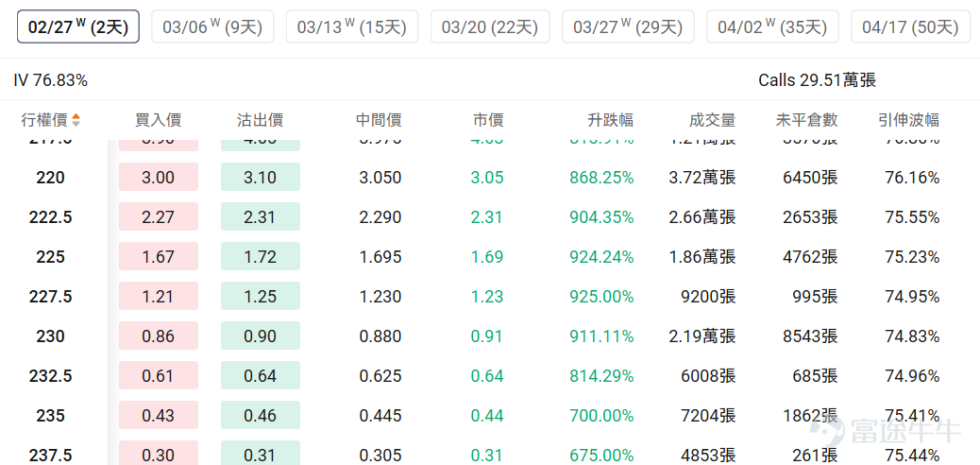Click the 8543張 open interest cell

point(811,336)
